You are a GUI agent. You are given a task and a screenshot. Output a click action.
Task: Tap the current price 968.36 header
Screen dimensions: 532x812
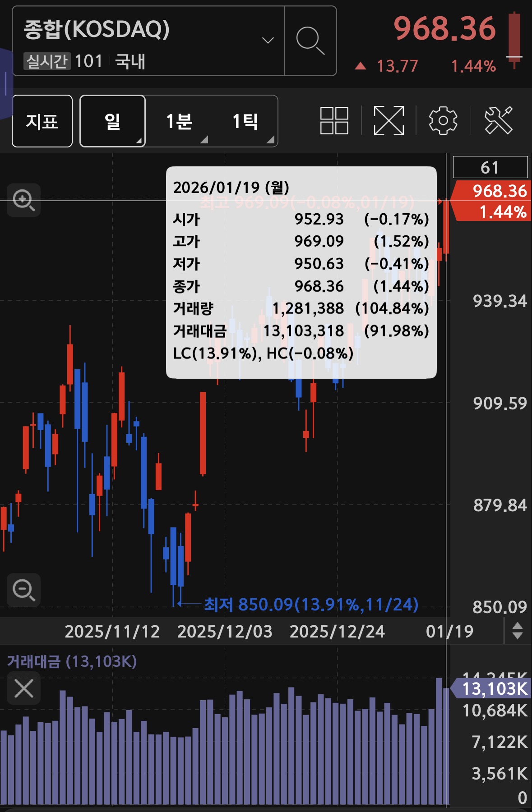[444, 29]
